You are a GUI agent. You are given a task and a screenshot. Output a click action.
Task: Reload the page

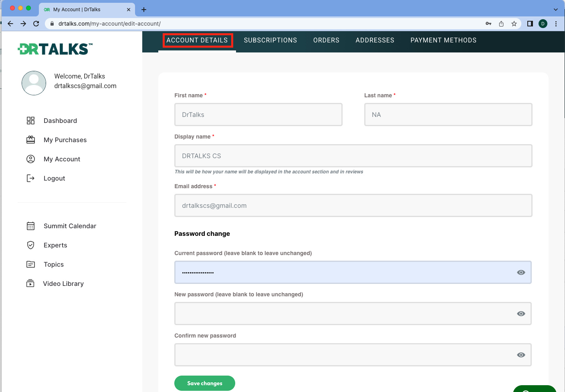click(36, 24)
